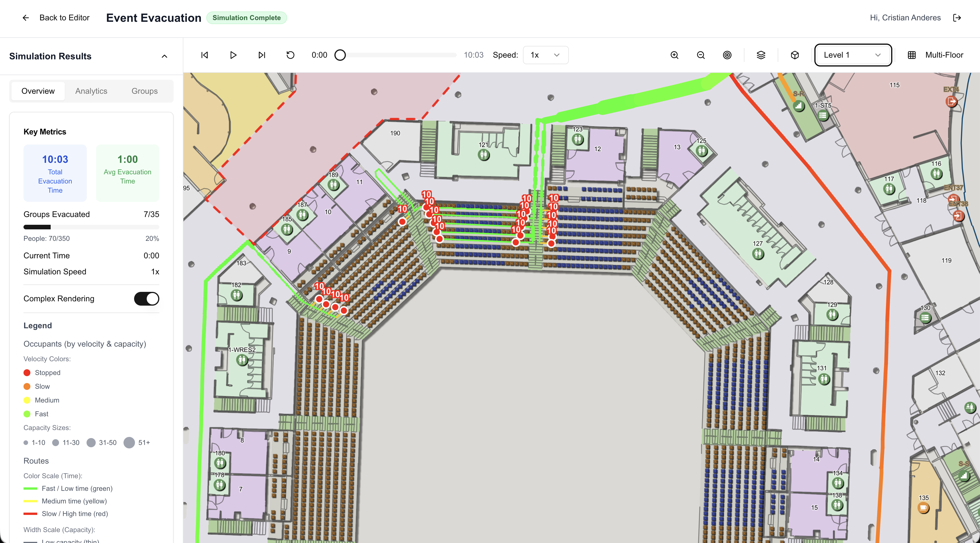This screenshot has width=980, height=543.
Task: Click restroom icon at room 117
Action: pyautogui.click(x=889, y=188)
